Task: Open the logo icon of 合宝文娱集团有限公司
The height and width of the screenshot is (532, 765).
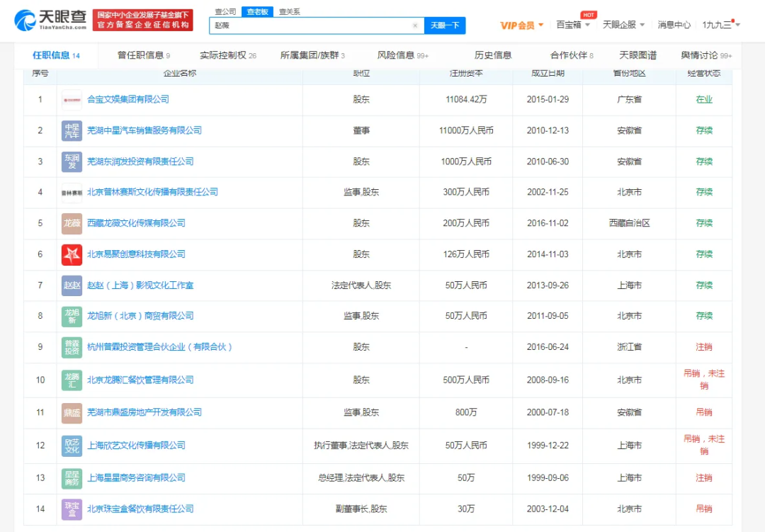Action: pos(72,100)
